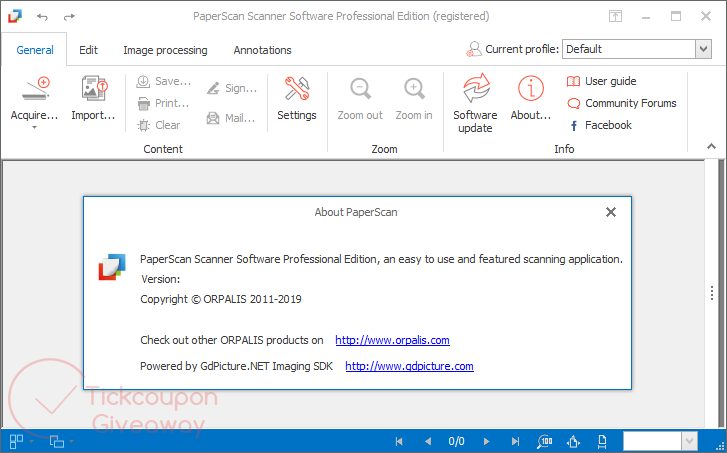Open Settings with wrench icon

click(x=297, y=89)
